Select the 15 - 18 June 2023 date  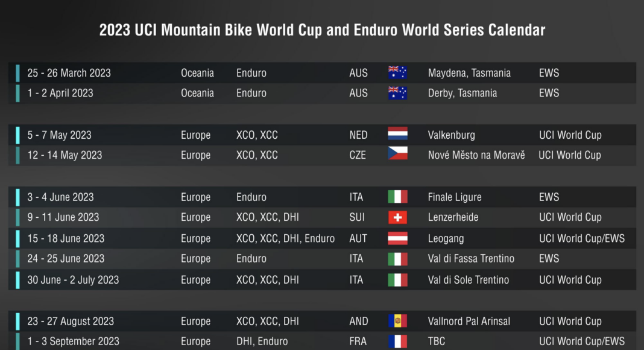[x=66, y=238]
